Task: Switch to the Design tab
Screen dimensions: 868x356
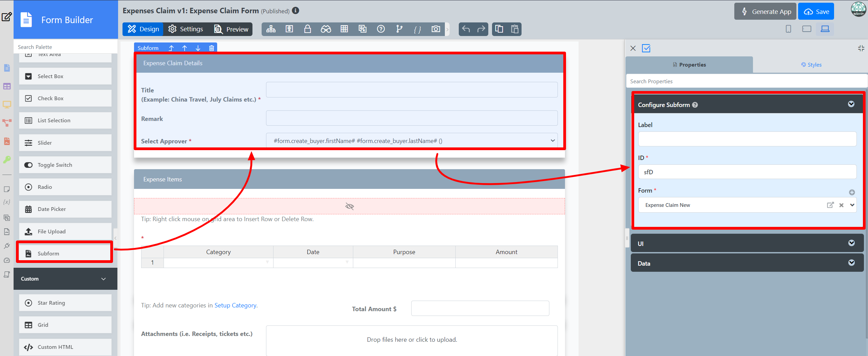Action: tap(143, 29)
